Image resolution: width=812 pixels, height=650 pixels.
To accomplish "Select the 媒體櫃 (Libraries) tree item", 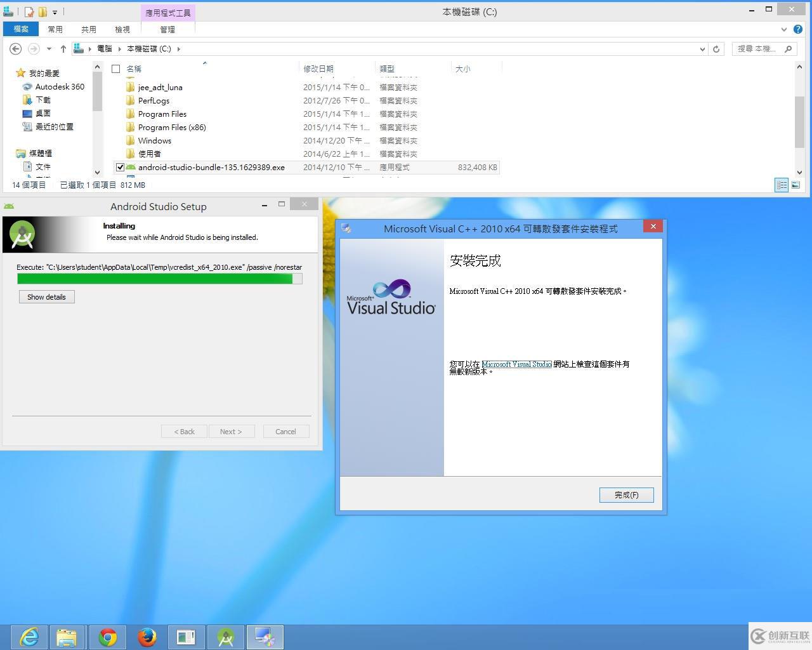I will (x=41, y=153).
